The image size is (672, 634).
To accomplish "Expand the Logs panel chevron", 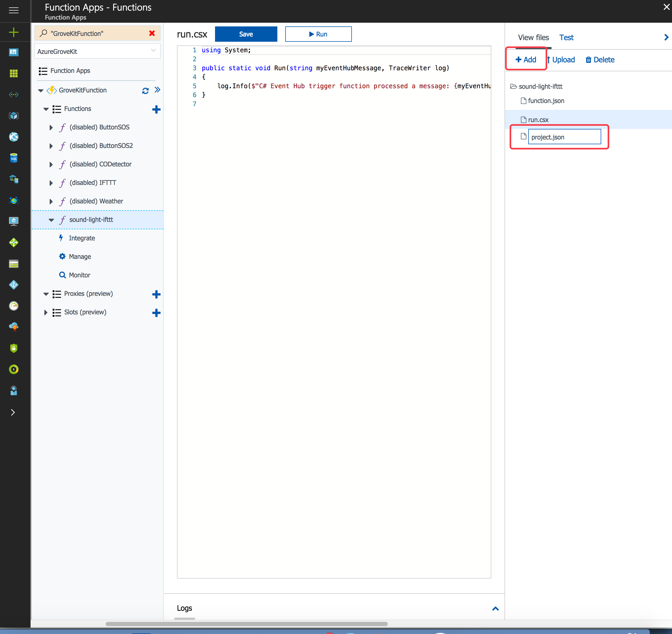I will (x=495, y=609).
